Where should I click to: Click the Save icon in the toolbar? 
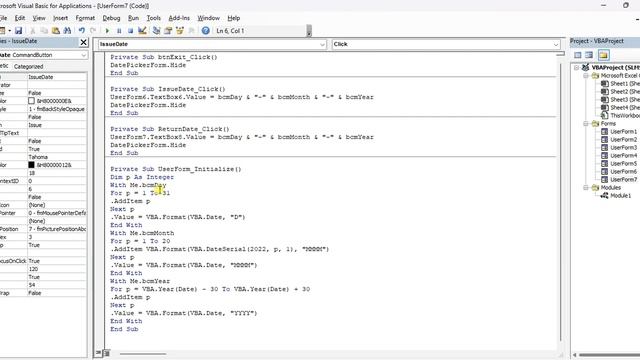click(x=18, y=31)
